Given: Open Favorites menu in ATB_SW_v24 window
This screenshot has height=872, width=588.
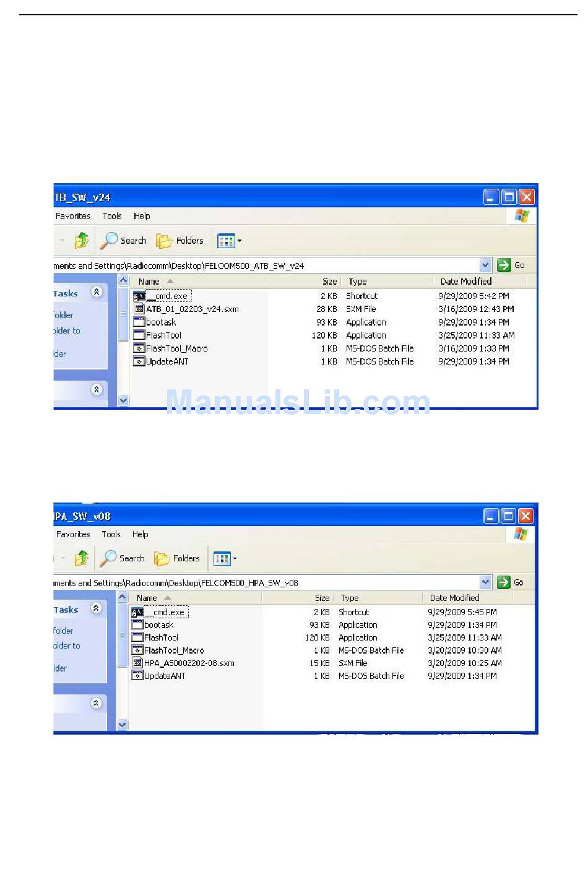Looking at the screenshot, I should 73,216.
